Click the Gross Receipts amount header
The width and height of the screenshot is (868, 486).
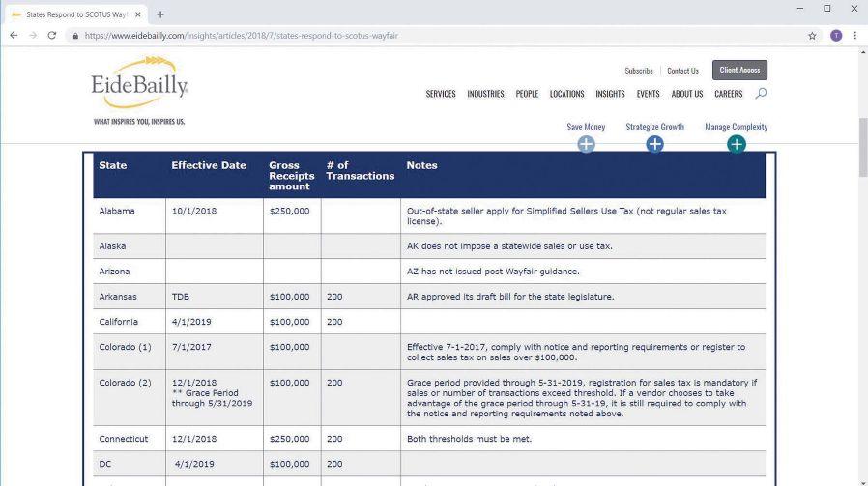(x=291, y=176)
